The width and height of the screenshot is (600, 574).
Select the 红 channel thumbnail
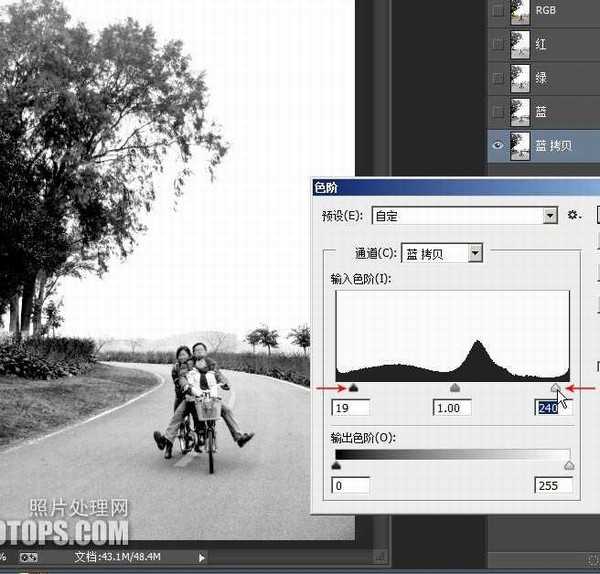click(x=521, y=44)
